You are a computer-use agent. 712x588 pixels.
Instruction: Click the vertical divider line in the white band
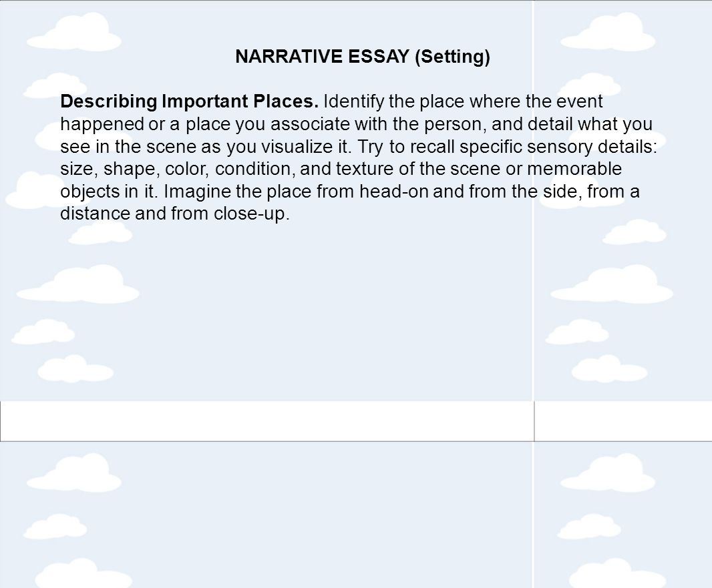click(x=534, y=421)
